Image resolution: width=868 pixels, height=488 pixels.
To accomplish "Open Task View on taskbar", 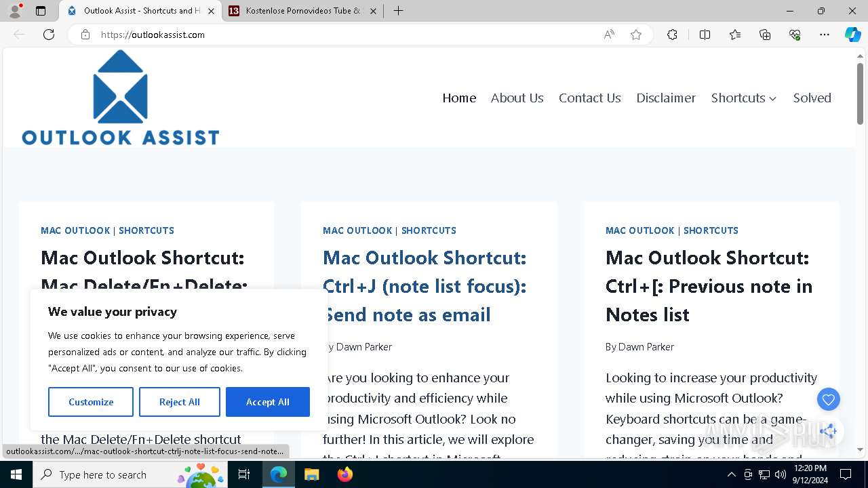I will [x=245, y=474].
